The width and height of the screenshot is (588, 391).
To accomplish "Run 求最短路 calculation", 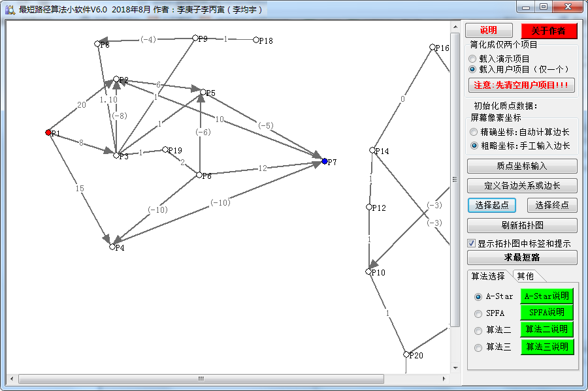I will 522,258.
